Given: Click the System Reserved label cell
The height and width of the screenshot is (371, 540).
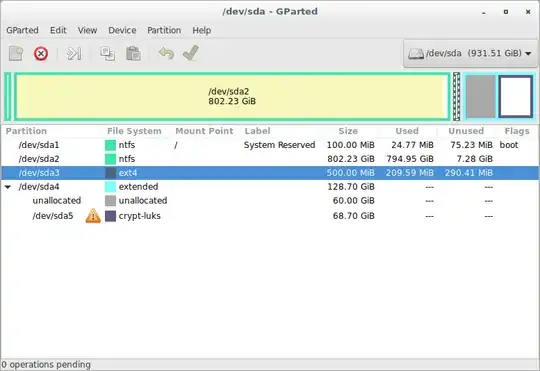Looking at the screenshot, I should [x=279, y=145].
